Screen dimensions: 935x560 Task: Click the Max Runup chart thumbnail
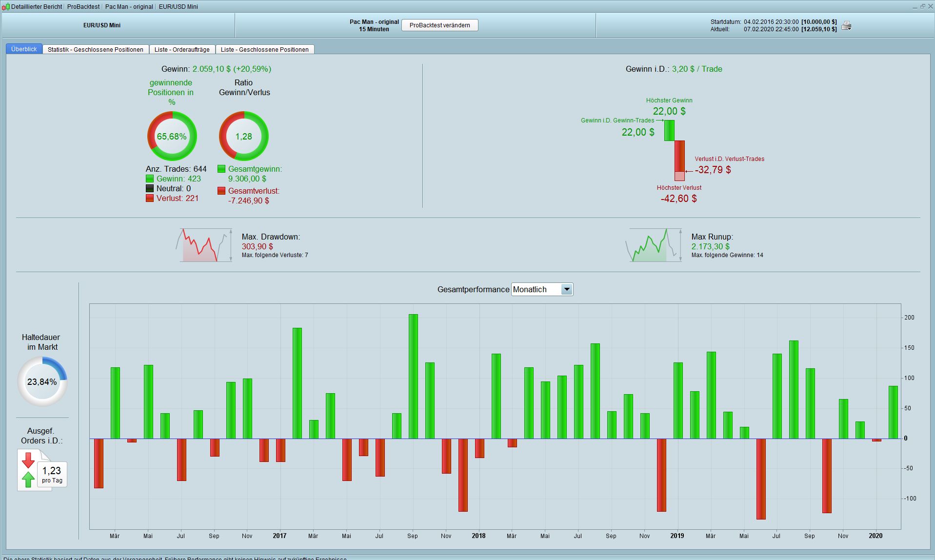654,245
